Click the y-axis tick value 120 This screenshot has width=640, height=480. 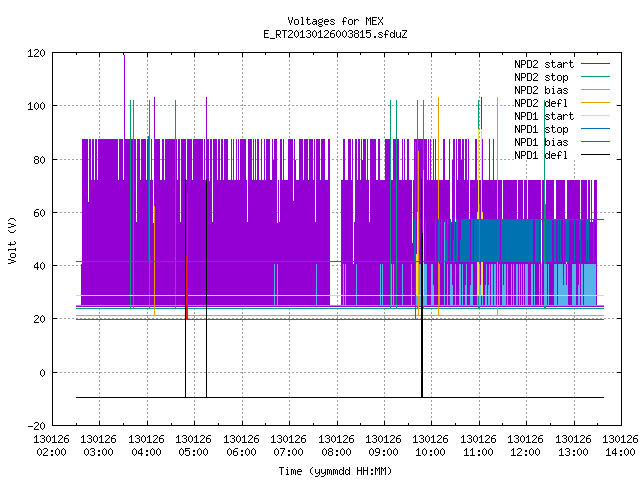point(36,53)
